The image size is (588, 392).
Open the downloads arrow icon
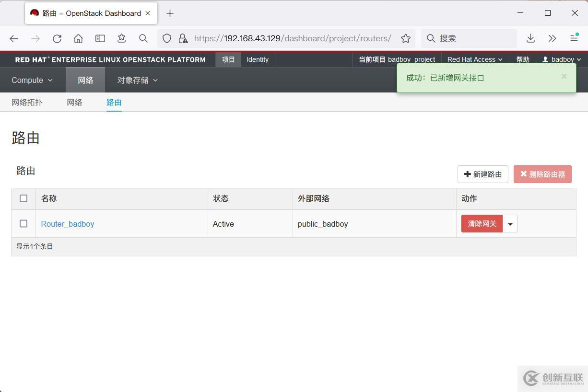(x=530, y=38)
